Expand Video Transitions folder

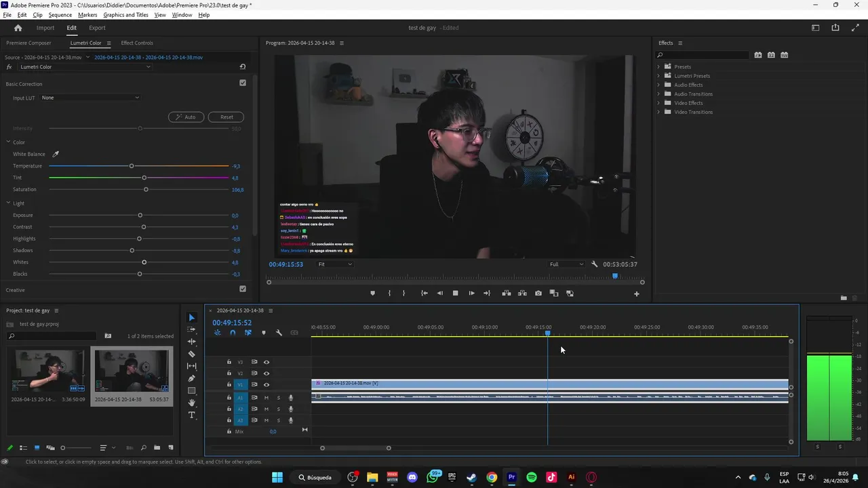(x=658, y=112)
